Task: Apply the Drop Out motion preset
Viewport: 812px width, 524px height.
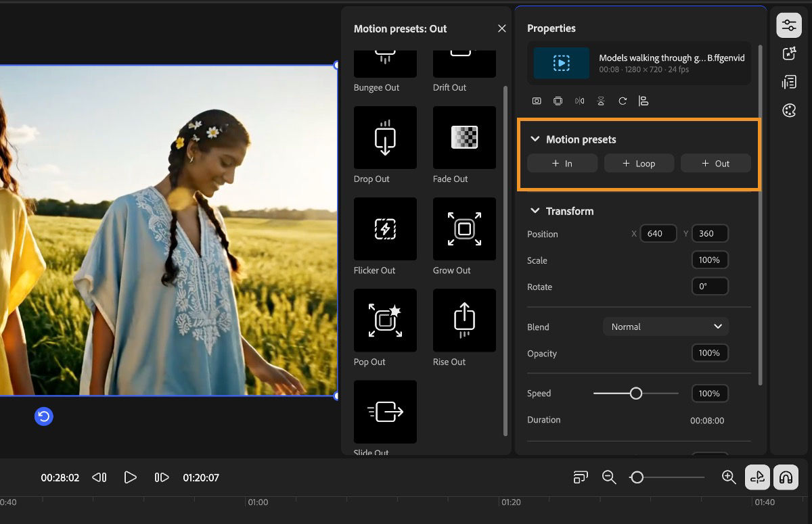Action: pos(385,137)
